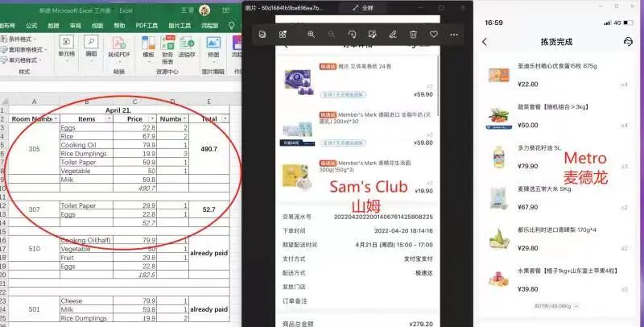
Task: Click the 麦德龙5L cooking oil product thumbnail
Action: tap(501, 157)
